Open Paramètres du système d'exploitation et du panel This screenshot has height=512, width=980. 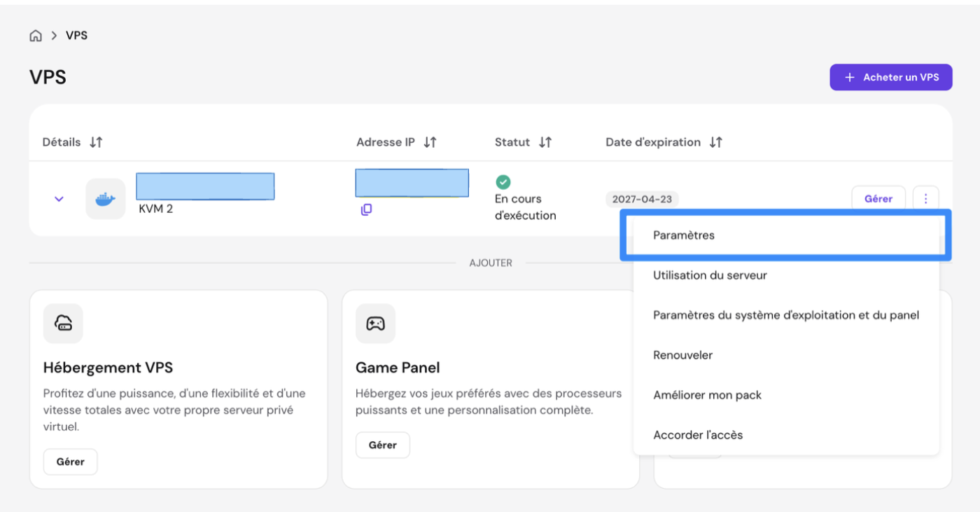(786, 315)
